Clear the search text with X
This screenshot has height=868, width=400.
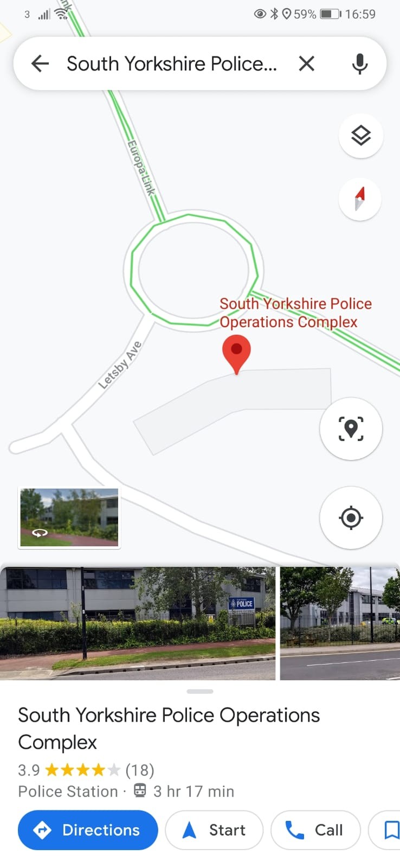click(307, 64)
